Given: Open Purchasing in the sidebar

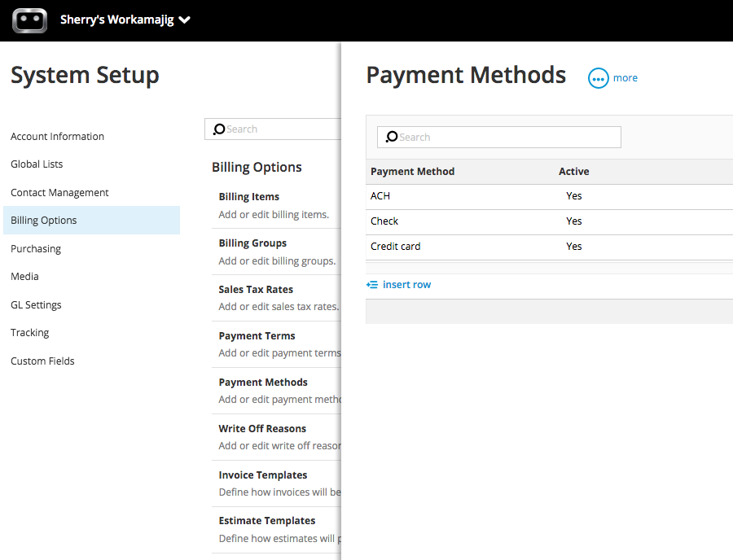Looking at the screenshot, I should 36,248.
